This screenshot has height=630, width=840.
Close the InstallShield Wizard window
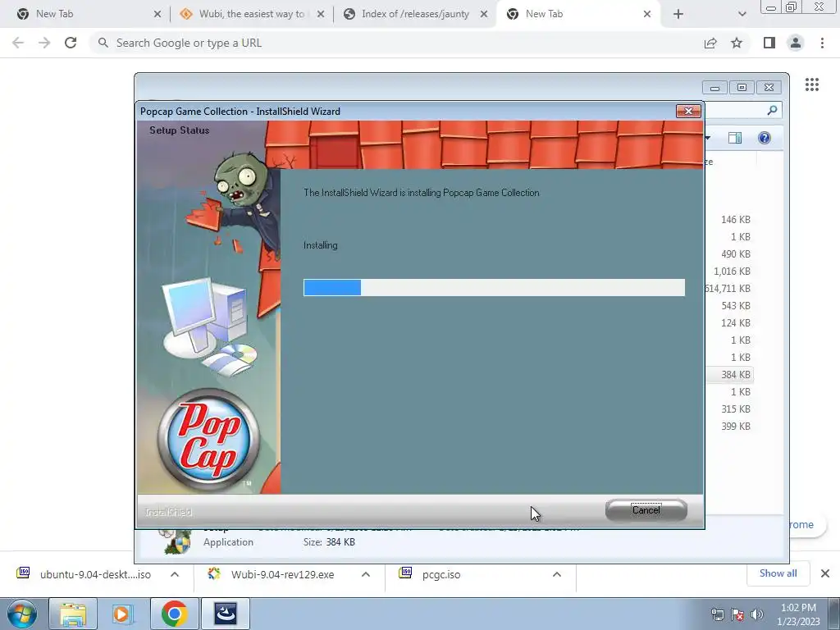688,111
